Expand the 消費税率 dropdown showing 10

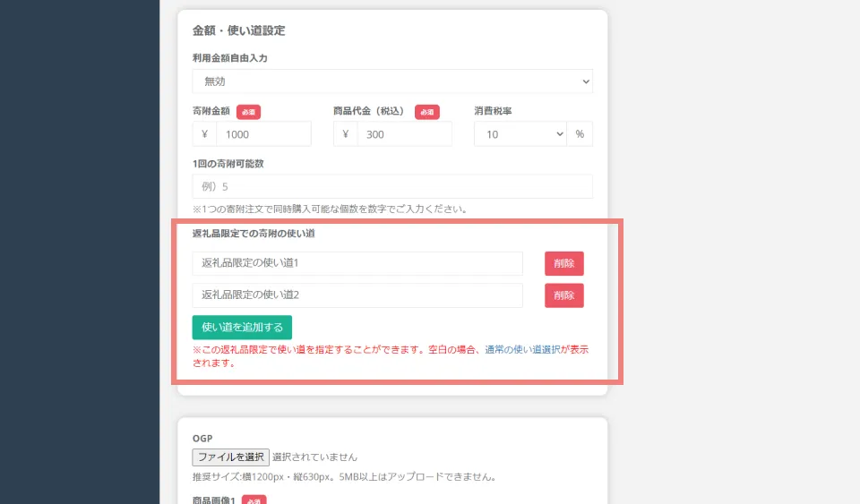click(x=520, y=134)
